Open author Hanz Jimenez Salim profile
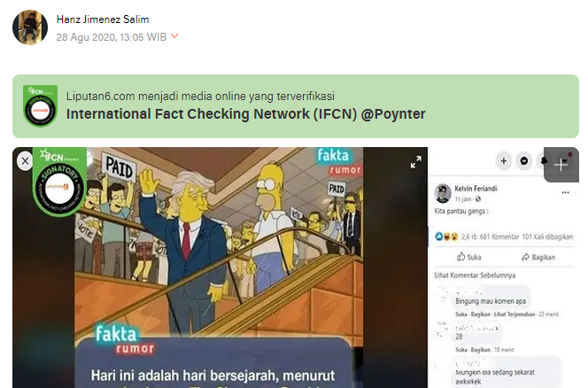Image resolution: width=588 pixels, height=388 pixels. coord(103,19)
